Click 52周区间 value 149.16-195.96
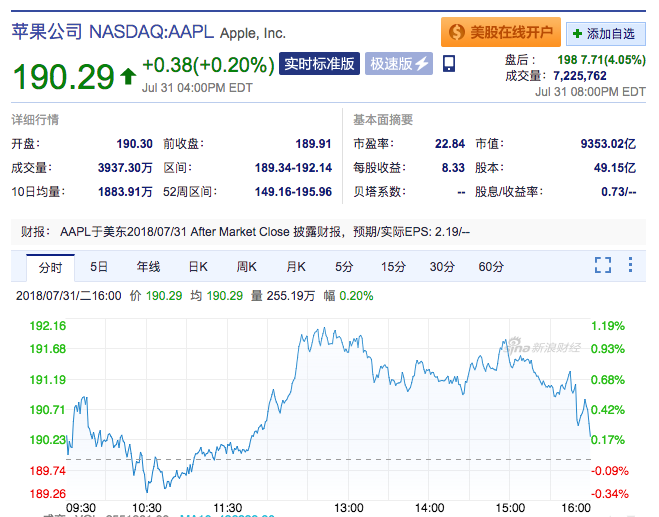 (293, 192)
